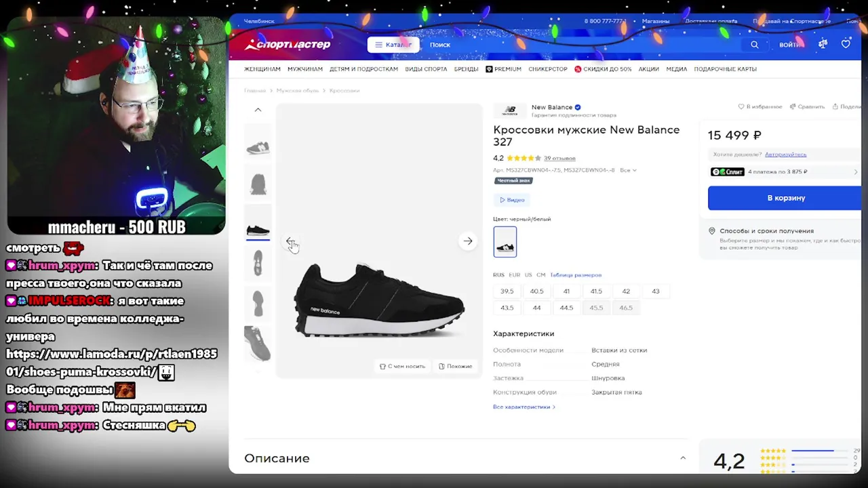
Task: Select size 43
Action: coord(655,291)
